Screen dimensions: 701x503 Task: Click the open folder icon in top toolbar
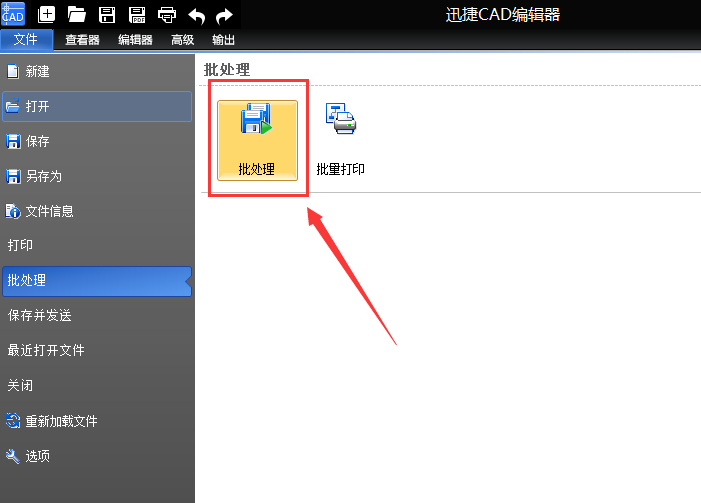77,14
